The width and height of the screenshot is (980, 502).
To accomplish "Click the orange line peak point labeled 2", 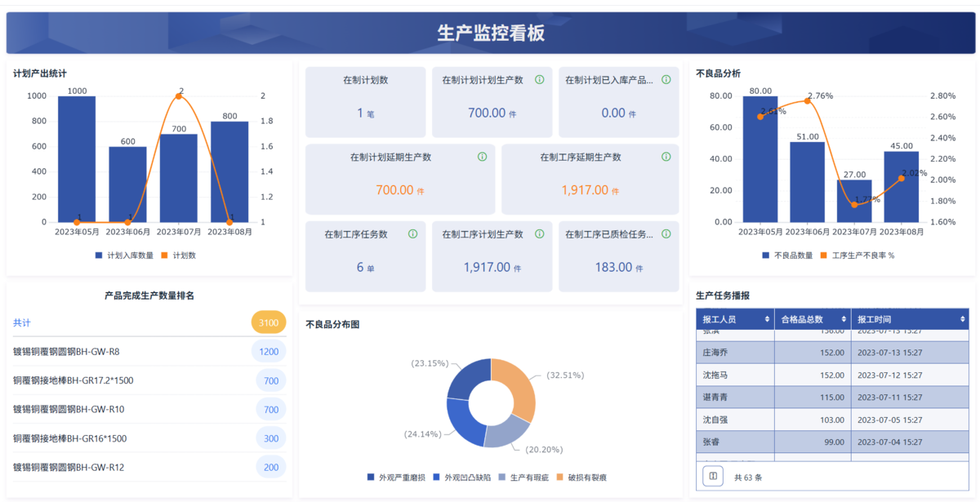I will point(179,96).
